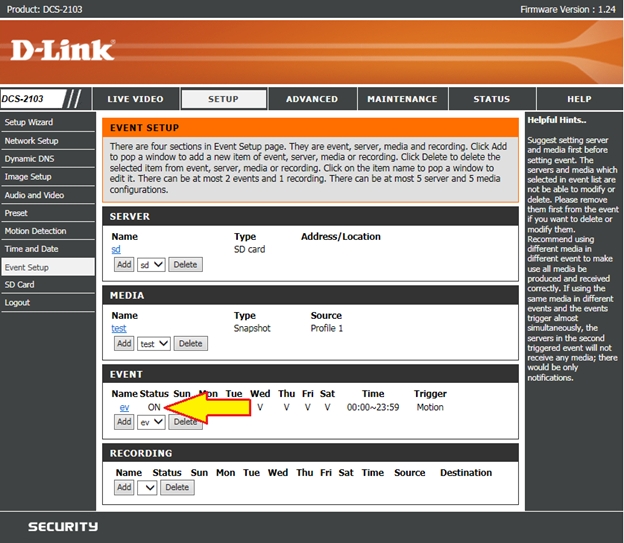The width and height of the screenshot is (624, 543).
Task: Open the Maintenance tab
Action: (x=402, y=99)
